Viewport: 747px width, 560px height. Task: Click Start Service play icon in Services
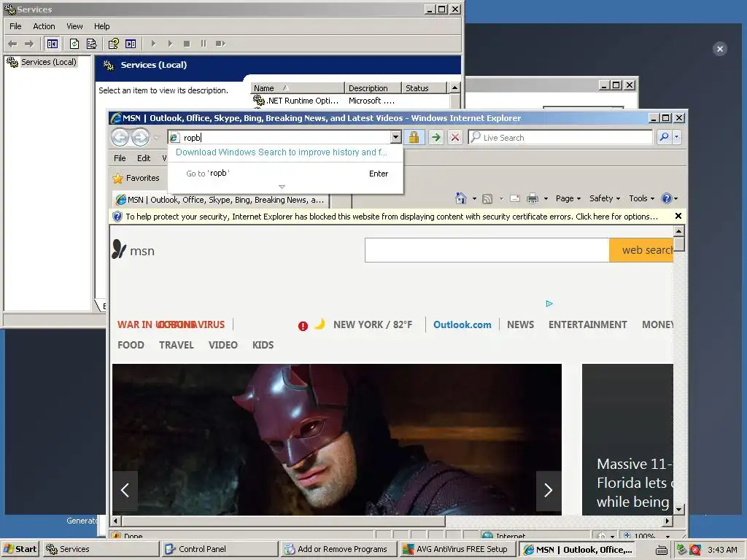point(153,44)
